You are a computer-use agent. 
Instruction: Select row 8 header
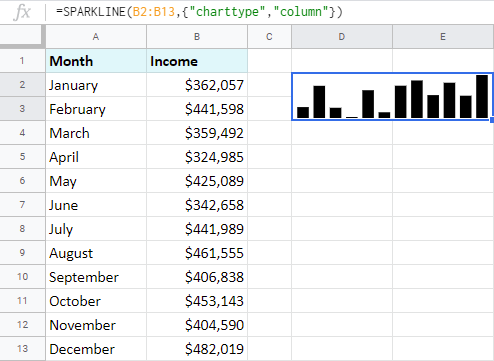[x=22, y=229]
